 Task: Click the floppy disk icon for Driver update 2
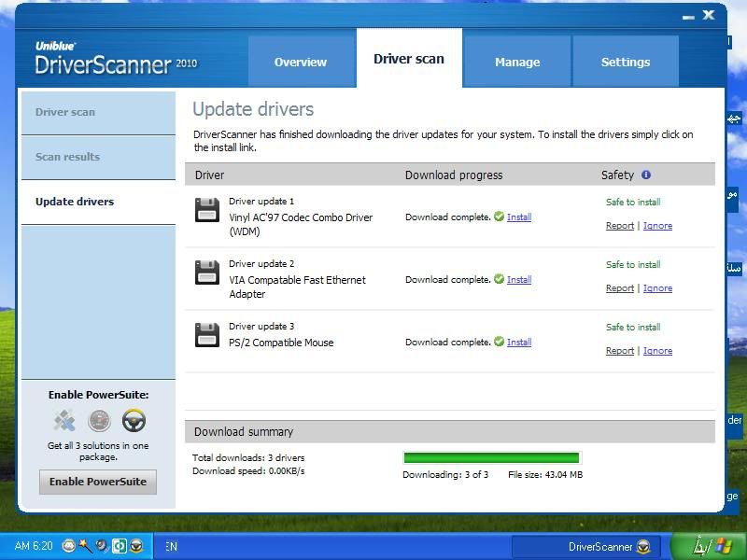tap(207, 273)
